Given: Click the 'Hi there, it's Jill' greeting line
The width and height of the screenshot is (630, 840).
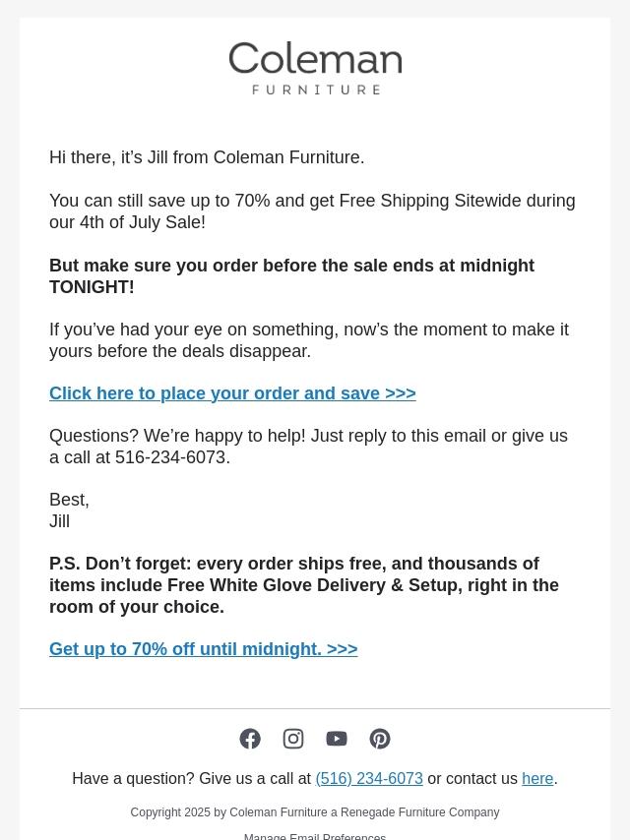Looking at the screenshot, I should 207,157.
